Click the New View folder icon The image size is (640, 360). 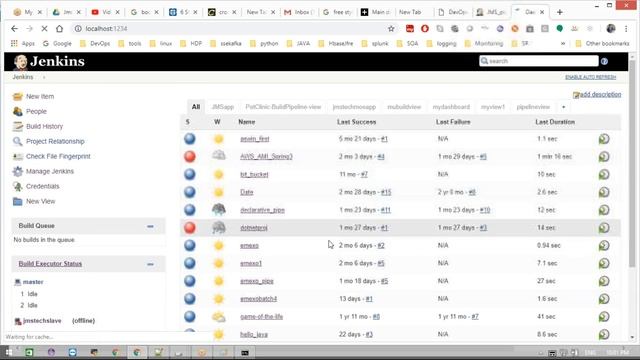(18, 201)
